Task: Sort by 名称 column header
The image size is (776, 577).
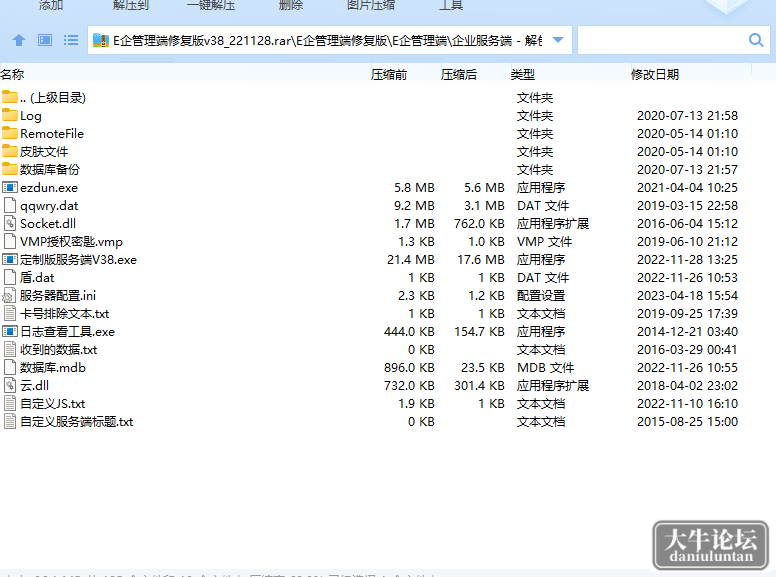Action: (x=12, y=75)
